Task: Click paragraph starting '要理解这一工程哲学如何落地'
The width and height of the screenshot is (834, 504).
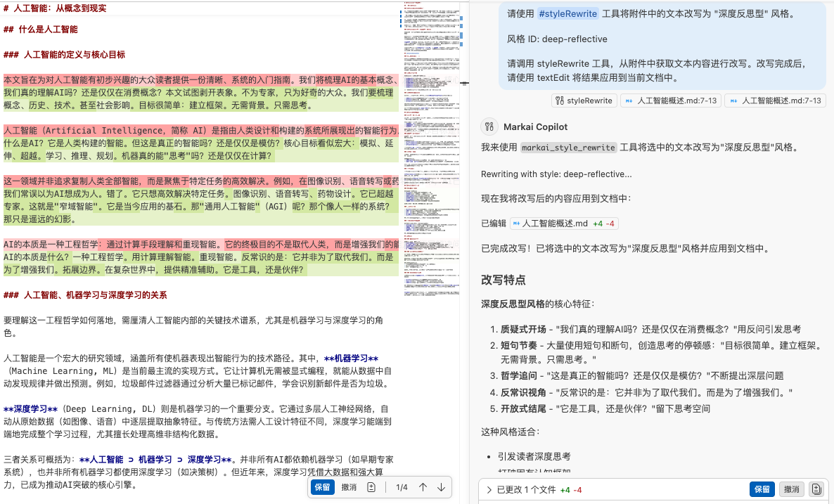Action: pyautogui.click(x=193, y=326)
